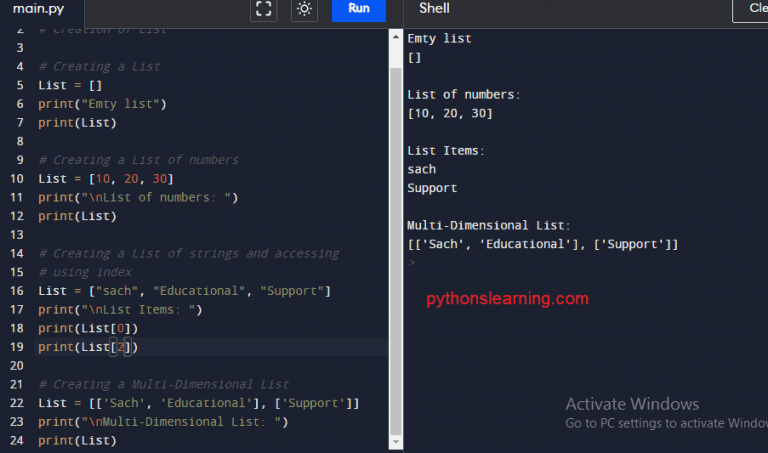Click the "Multi-Dimensional List:" output line
The height and width of the screenshot is (453, 768).
pyautogui.click(x=489, y=226)
